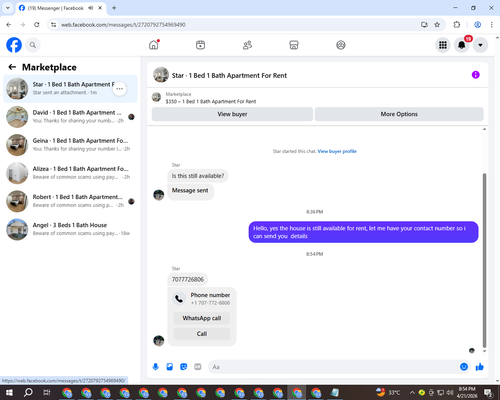Bookmark this page with star icon
The width and height of the screenshot is (500, 400).
[437, 25]
